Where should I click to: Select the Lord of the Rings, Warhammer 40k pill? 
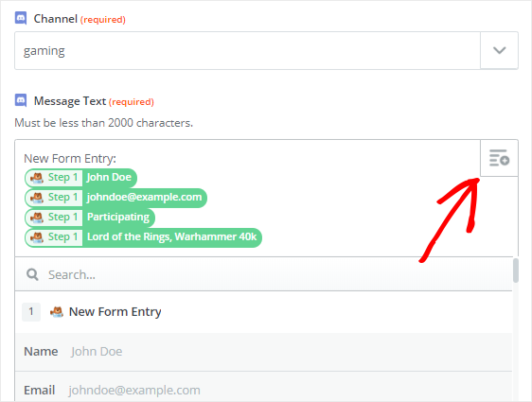[x=143, y=236]
